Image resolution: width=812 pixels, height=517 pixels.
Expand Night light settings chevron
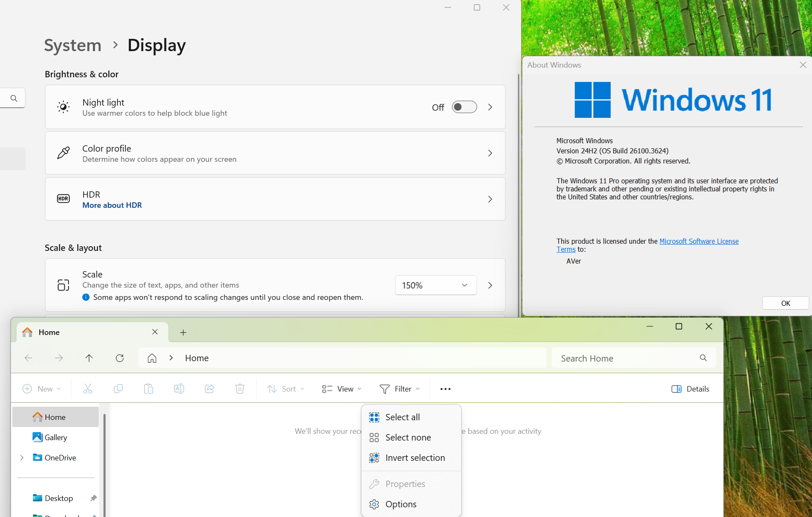pyautogui.click(x=490, y=107)
